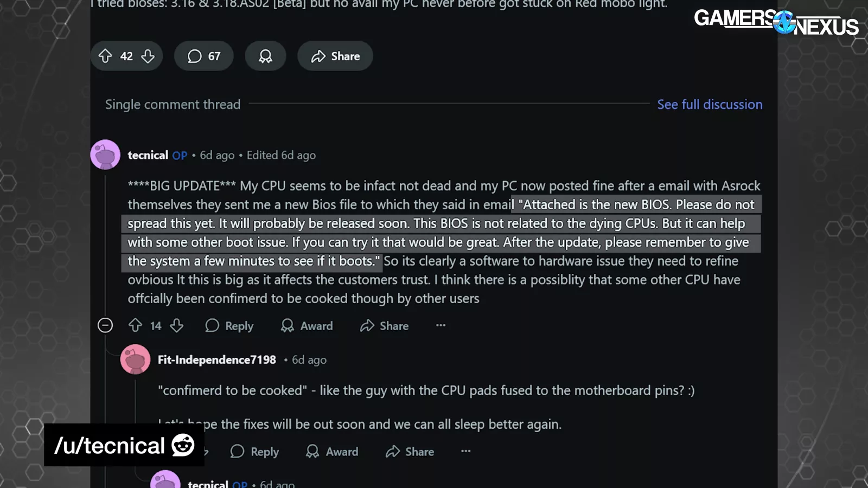Award Fit-Independence7198's comment

332,452
